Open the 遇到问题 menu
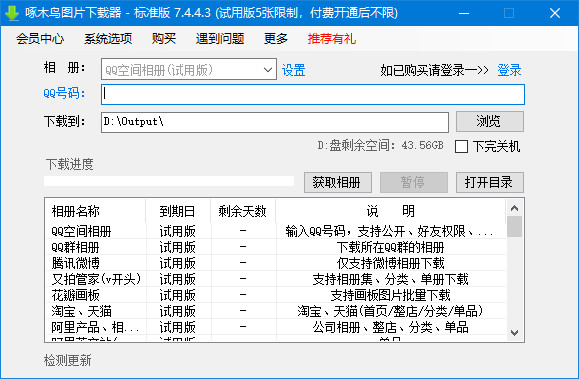 [220, 38]
